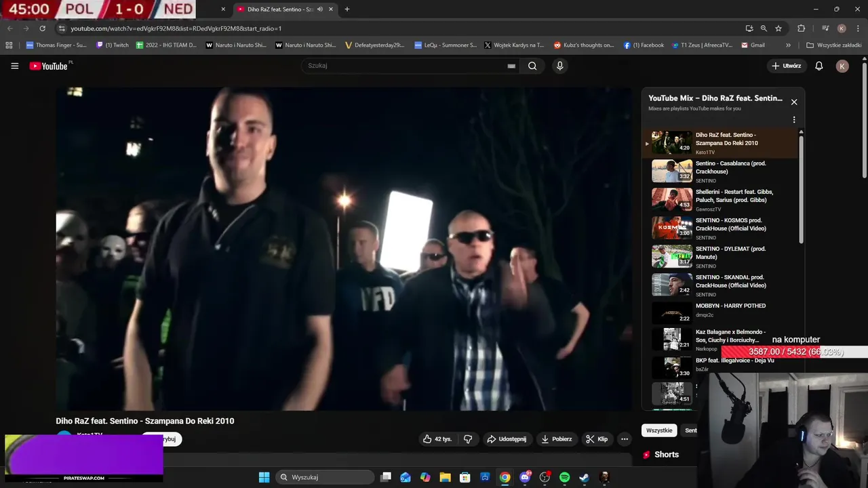The height and width of the screenshot is (488, 868).
Task: Open Gmail bookmark
Action: coord(753,45)
